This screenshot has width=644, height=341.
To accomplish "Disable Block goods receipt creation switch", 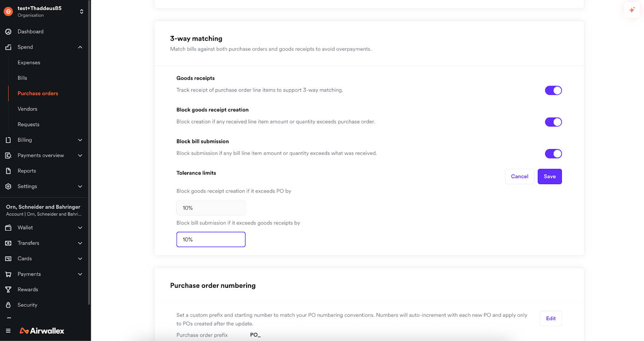I will (x=553, y=122).
